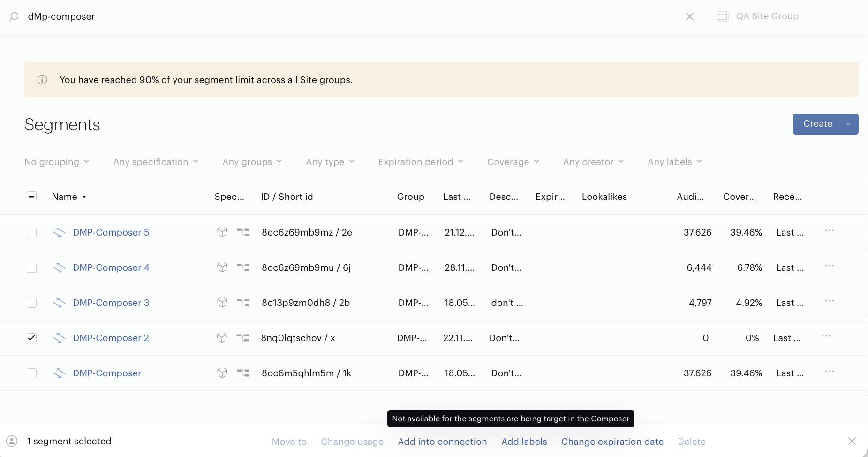Open the DMP-Composer 4 segment link

(111, 267)
